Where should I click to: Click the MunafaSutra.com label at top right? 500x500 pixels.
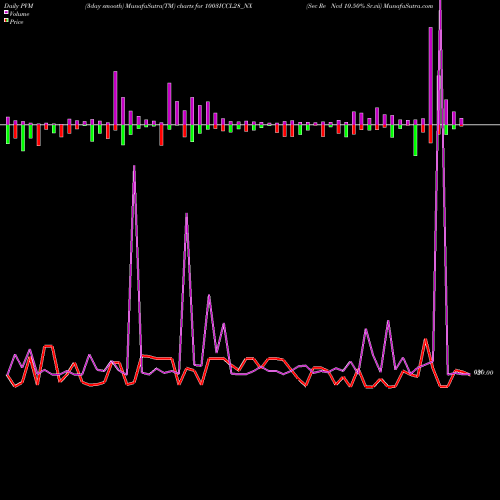[408, 6]
